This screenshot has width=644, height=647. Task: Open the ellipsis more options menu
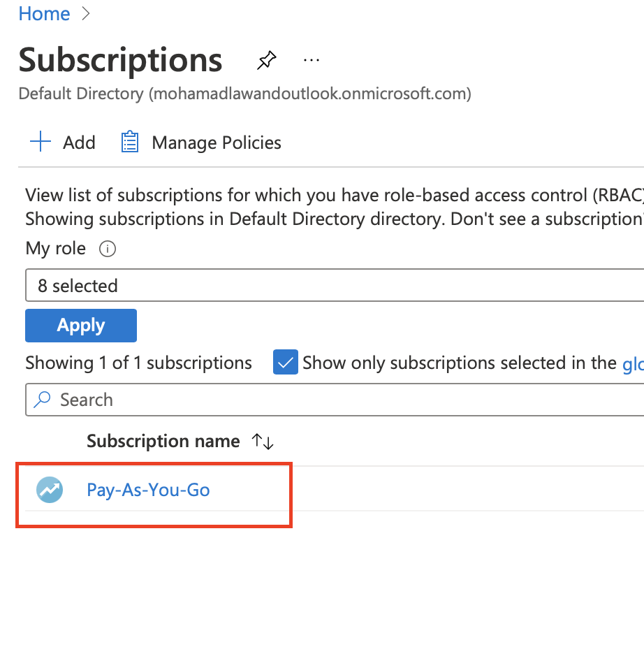(x=312, y=61)
